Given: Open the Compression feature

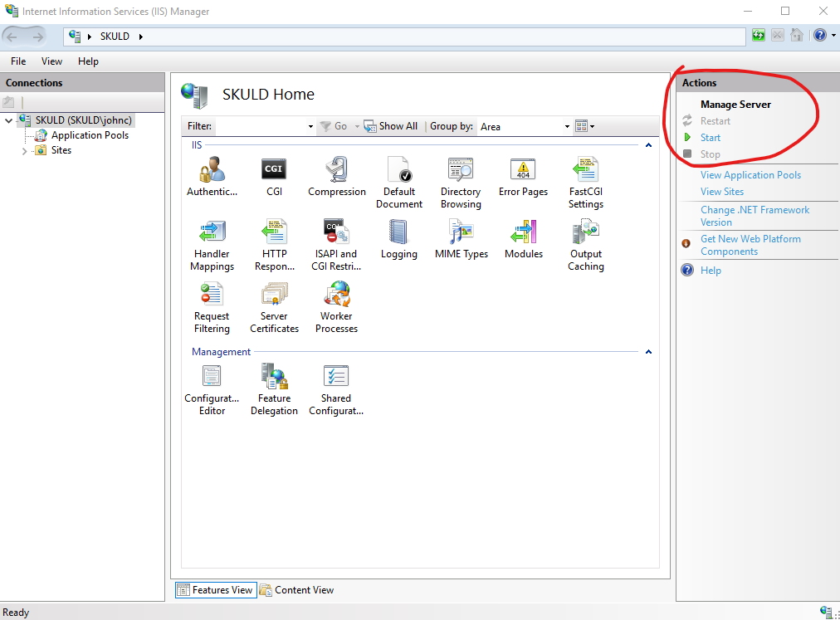Looking at the screenshot, I should pyautogui.click(x=336, y=177).
